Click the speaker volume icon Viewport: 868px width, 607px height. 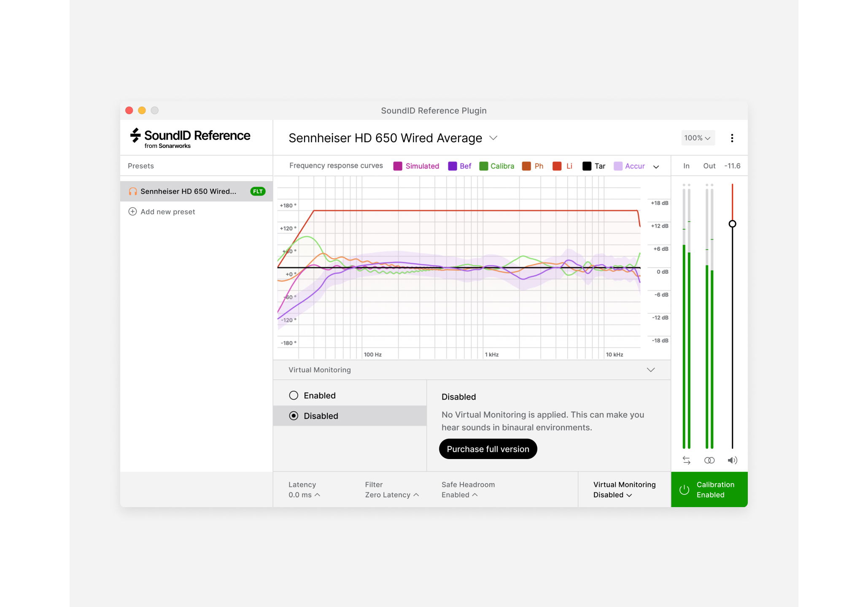tap(733, 460)
